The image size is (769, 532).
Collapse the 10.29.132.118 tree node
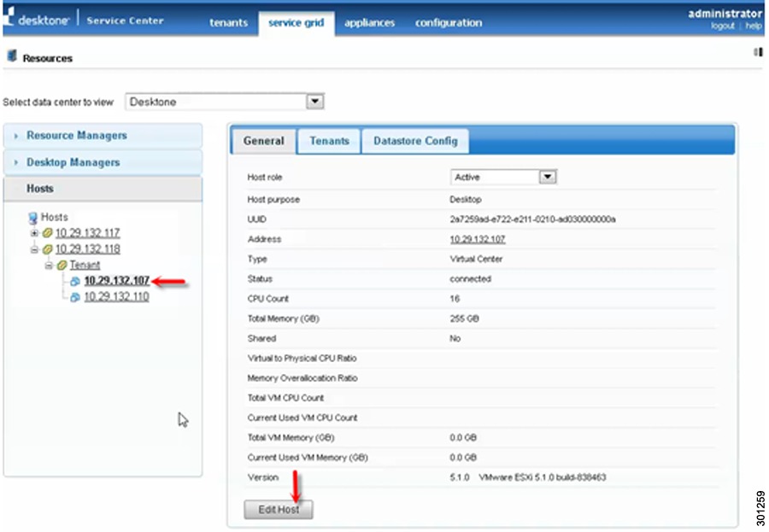pos(34,249)
